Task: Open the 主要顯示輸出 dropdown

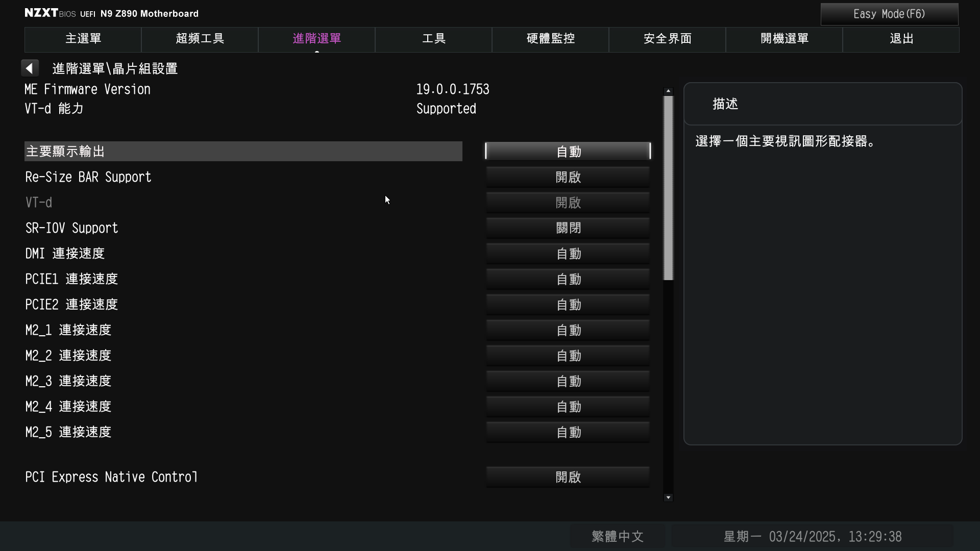Action: [568, 152]
